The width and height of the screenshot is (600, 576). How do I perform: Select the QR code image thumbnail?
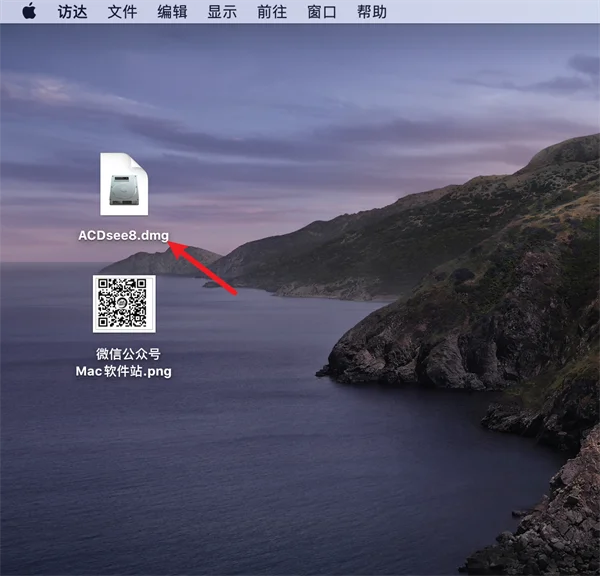click(124, 304)
